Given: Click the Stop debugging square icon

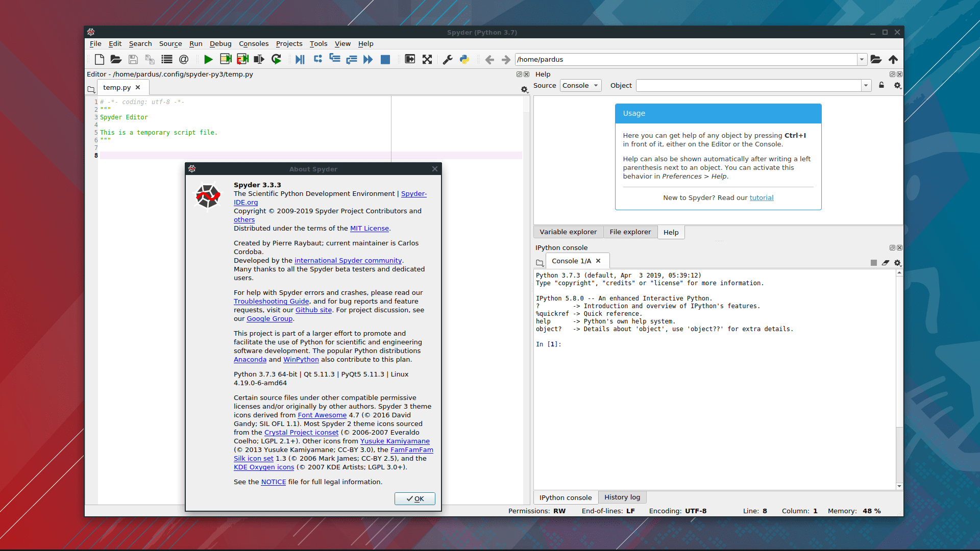Looking at the screenshot, I should (385, 60).
